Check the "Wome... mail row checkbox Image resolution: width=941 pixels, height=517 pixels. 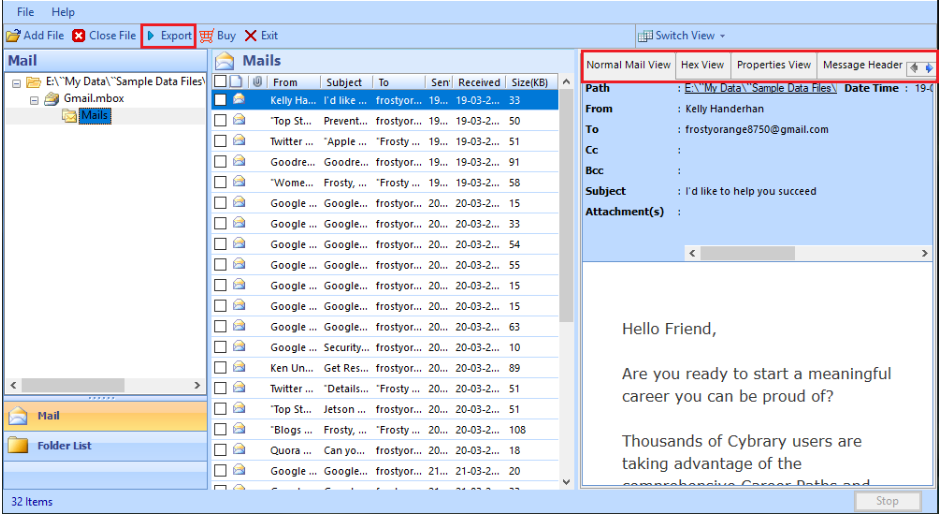(220, 182)
